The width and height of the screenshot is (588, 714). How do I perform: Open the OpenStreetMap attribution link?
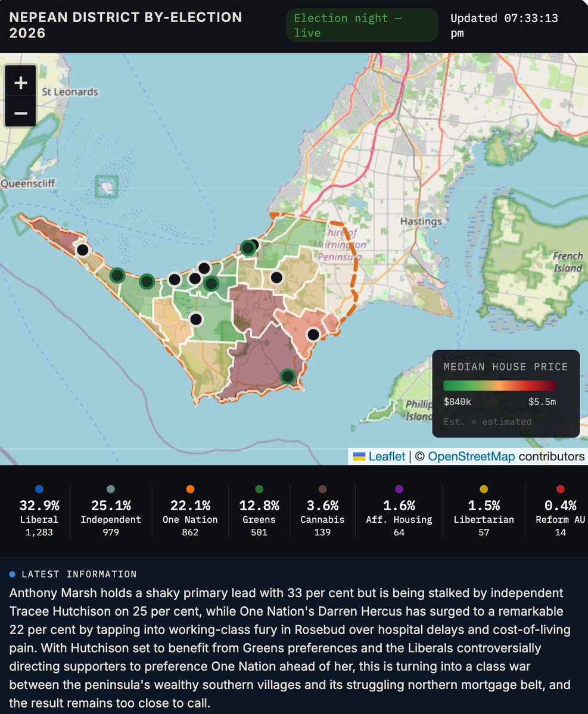471,456
